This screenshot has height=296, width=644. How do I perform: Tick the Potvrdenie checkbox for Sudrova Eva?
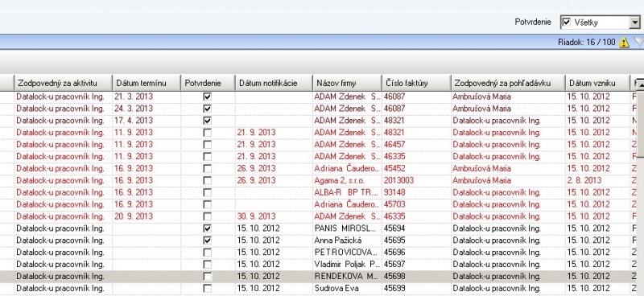pyautogui.click(x=208, y=288)
